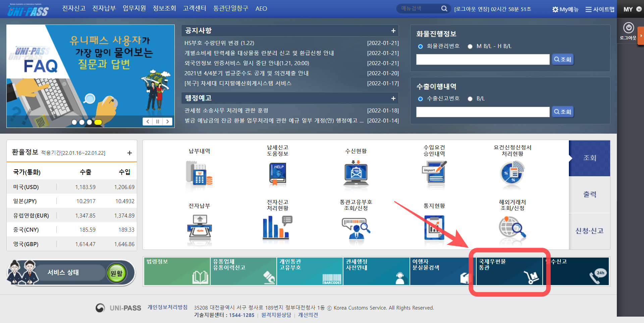The image size is (644, 323).
Task: Click 조회 button for 수출이행내역
Action: coord(563,112)
